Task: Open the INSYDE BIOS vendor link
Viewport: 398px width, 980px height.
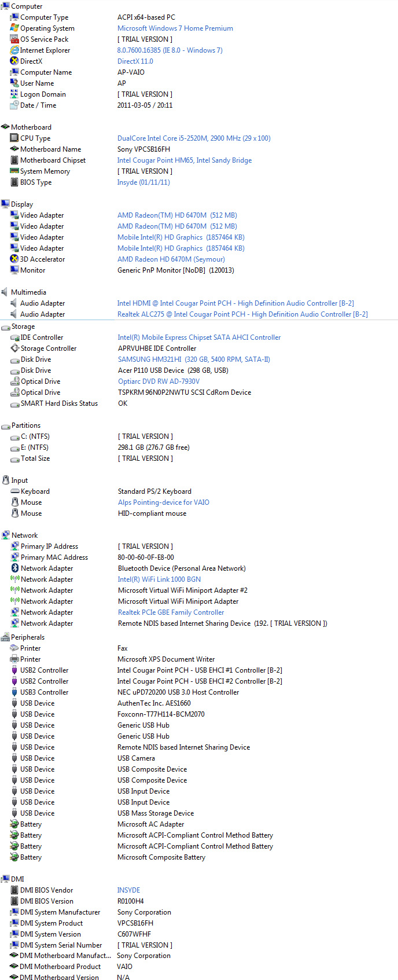Action: click(129, 890)
